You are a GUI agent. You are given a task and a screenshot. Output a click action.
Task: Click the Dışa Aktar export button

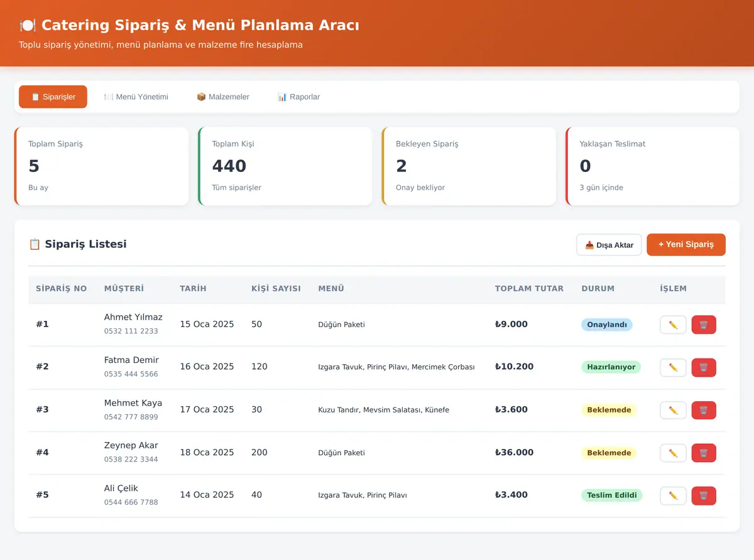click(609, 245)
